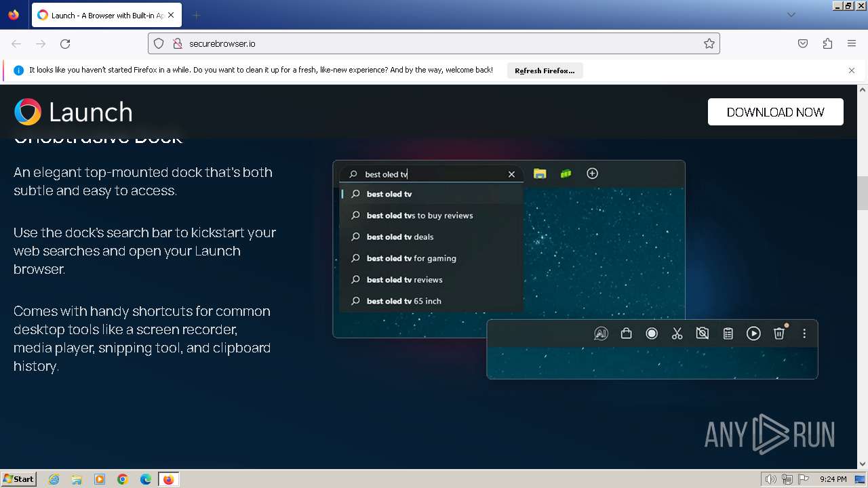Click the snipping tool scissors icon
This screenshot has width=868, height=488.
tap(677, 333)
